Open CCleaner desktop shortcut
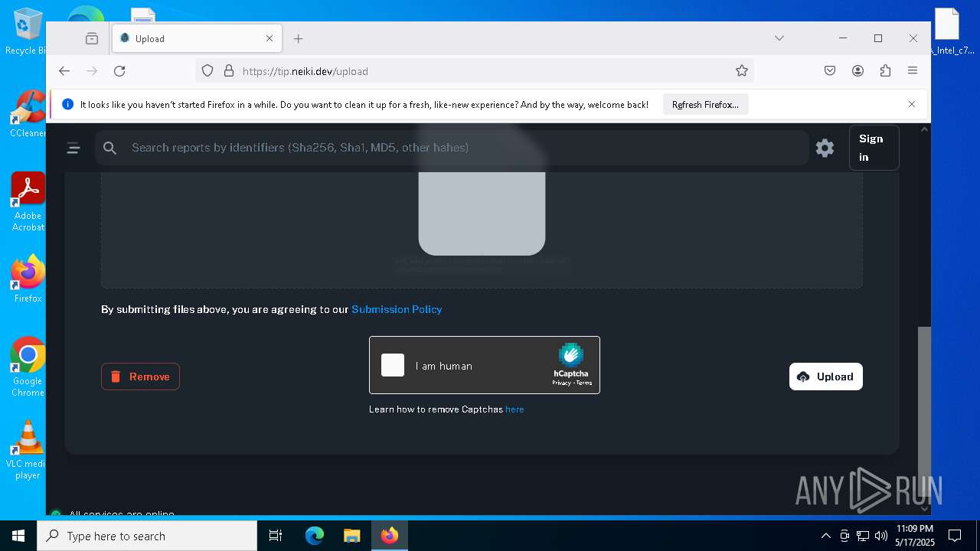The height and width of the screenshot is (551, 980). 28,115
